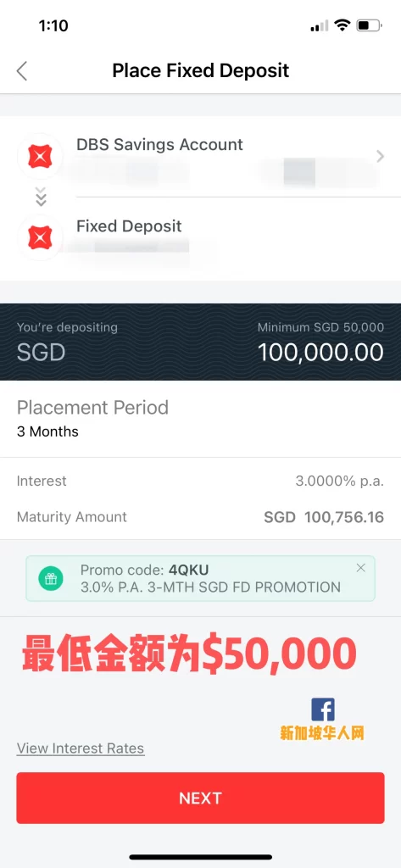Tap the 3 Months period value
The width and height of the screenshot is (401, 868).
(x=47, y=431)
